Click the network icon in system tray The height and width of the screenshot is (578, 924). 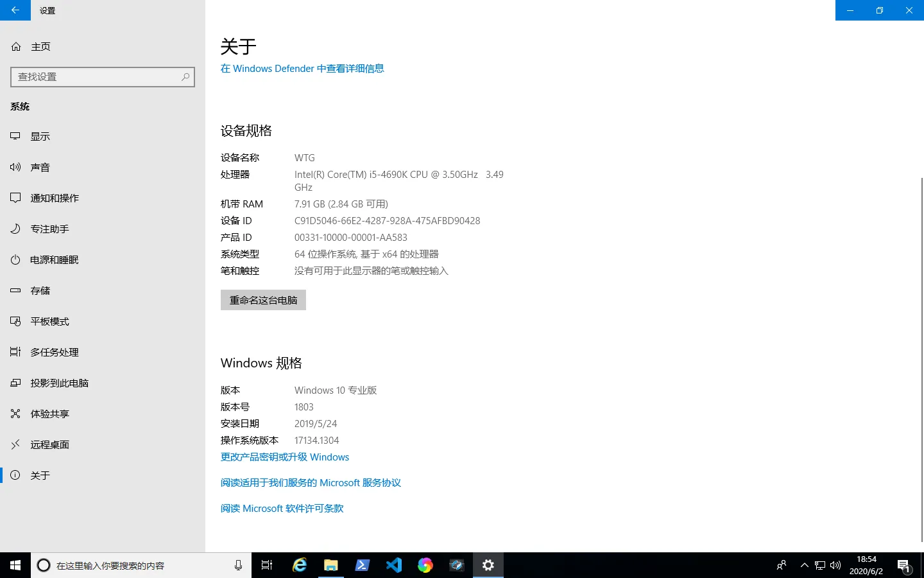click(820, 565)
